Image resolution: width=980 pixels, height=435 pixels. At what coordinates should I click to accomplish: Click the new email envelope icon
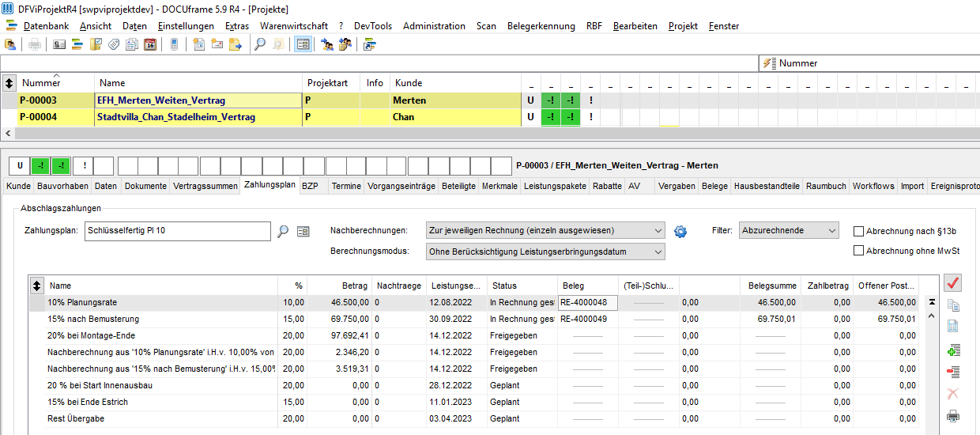point(217,44)
